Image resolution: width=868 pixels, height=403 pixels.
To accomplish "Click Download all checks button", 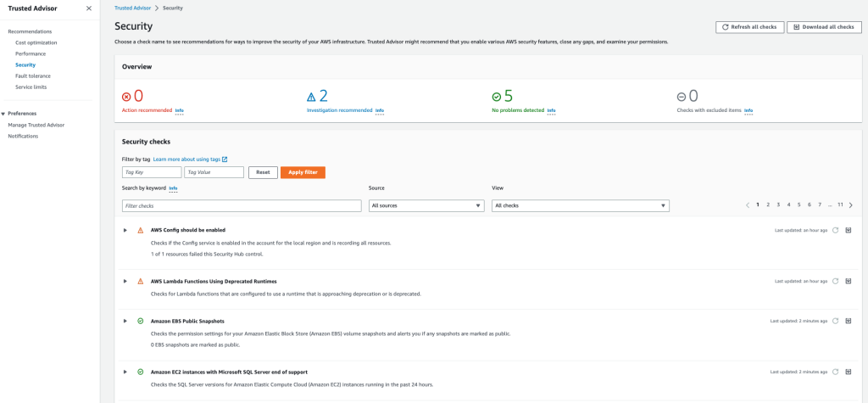I will click(824, 27).
